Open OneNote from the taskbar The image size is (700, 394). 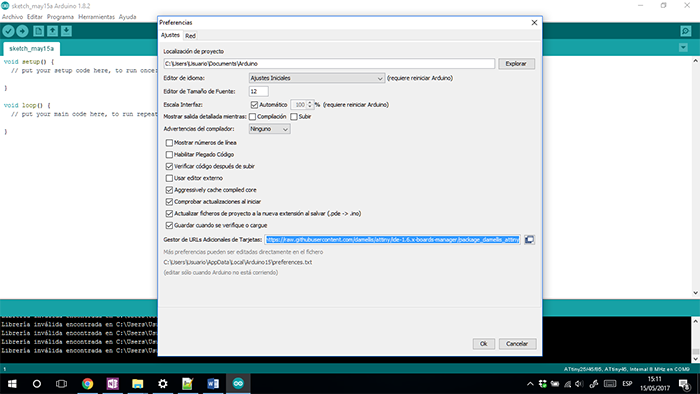tap(112, 384)
